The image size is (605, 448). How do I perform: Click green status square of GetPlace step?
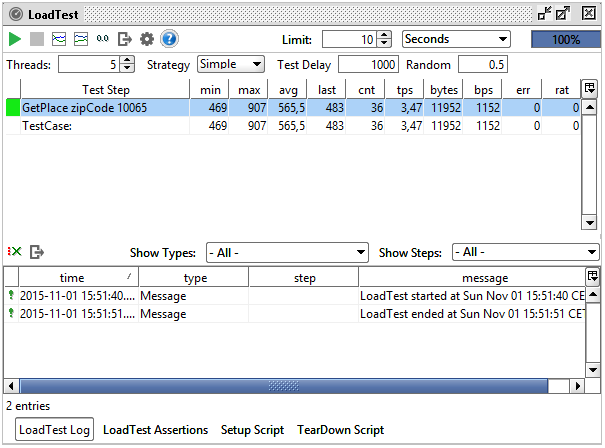point(13,108)
